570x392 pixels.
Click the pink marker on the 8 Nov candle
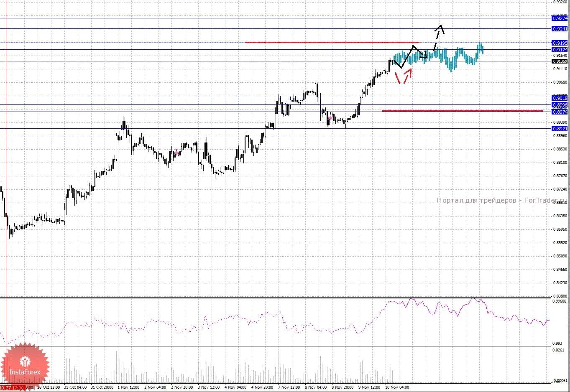(x=330, y=118)
